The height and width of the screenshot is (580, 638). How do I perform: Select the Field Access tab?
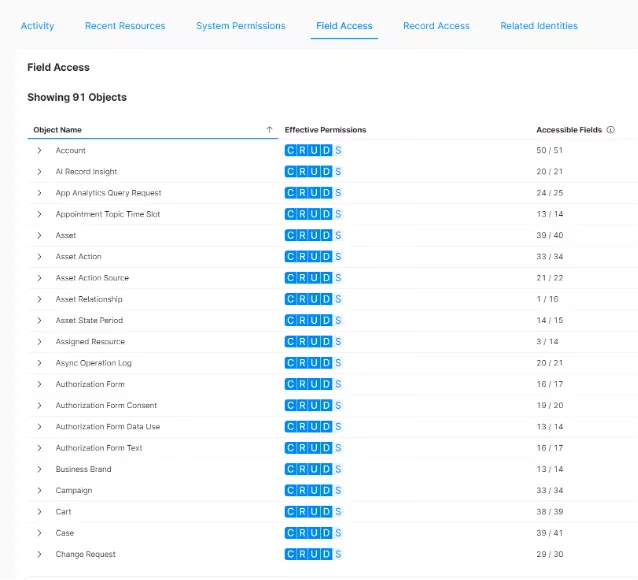[x=344, y=26]
